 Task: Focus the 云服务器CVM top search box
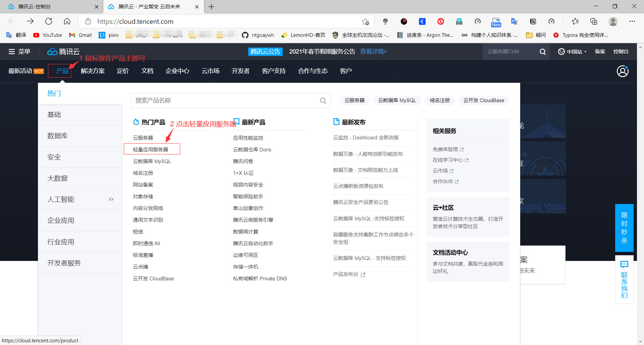pos(510,52)
